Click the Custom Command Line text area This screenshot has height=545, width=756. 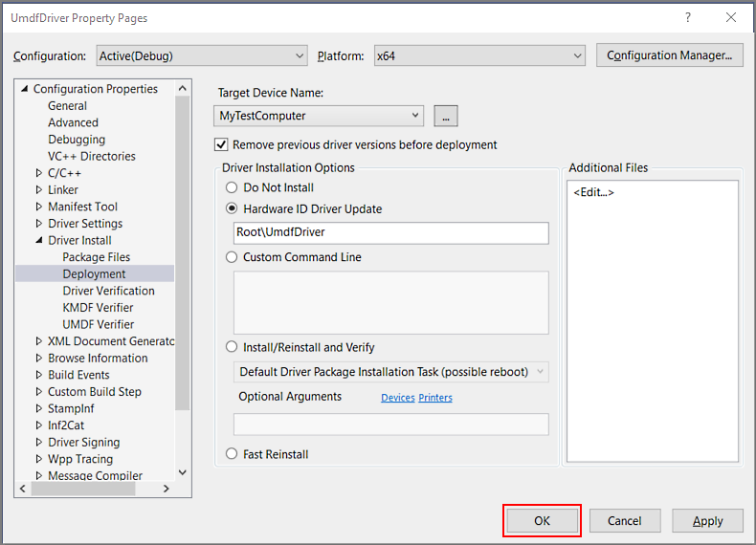[391, 302]
